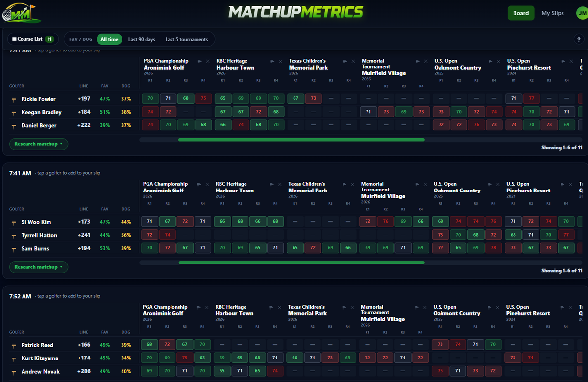This screenshot has height=382, width=588.
Task: Click sort icon on PGA Championship in Si Woo Kim group
Action: tap(199, 184)
